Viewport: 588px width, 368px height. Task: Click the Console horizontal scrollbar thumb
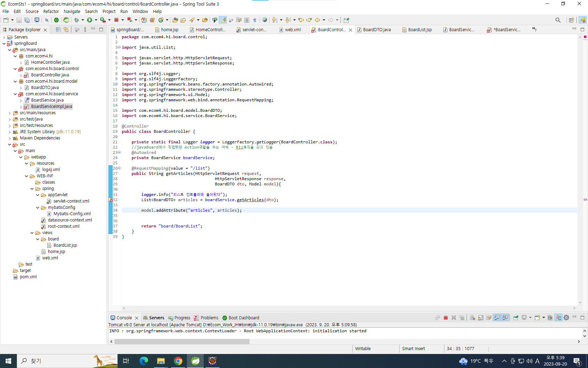(182, 341)
